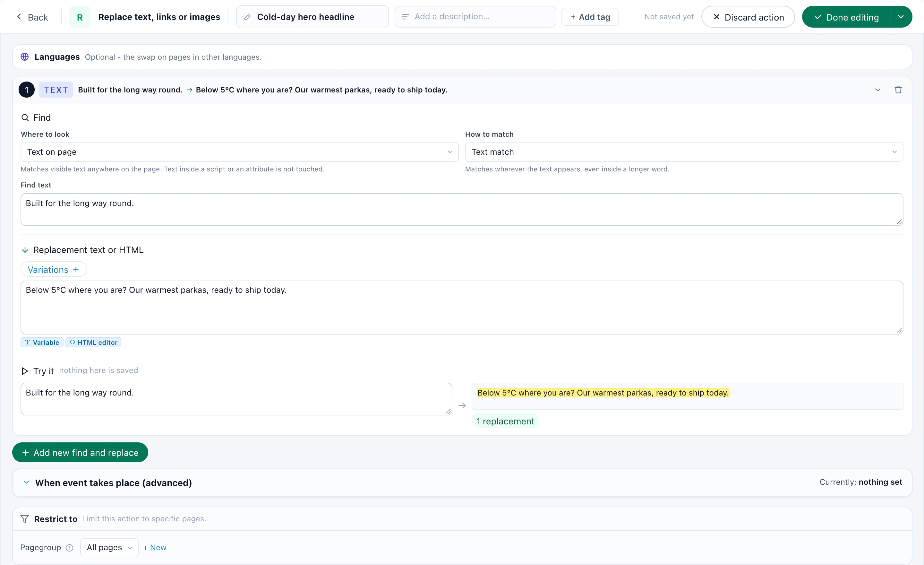Open the How to match dropdown
The height and width of the screenshot is (565, 924).
click(684, 152)
